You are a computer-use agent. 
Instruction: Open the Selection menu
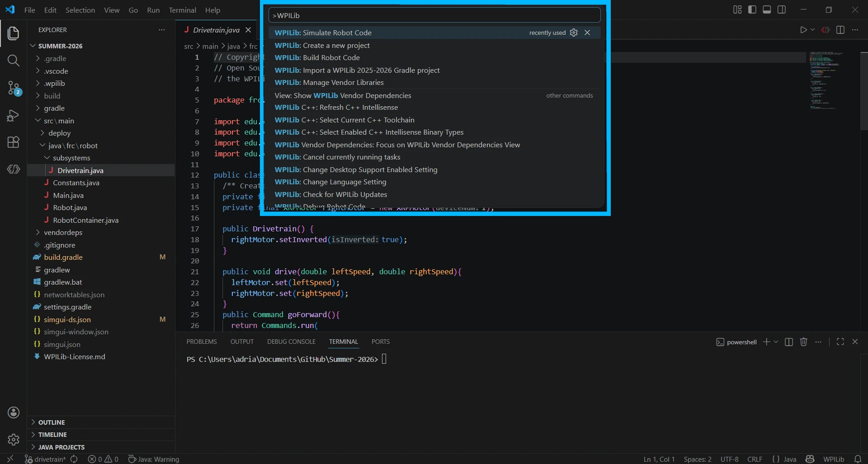click(x=80, y=10)
